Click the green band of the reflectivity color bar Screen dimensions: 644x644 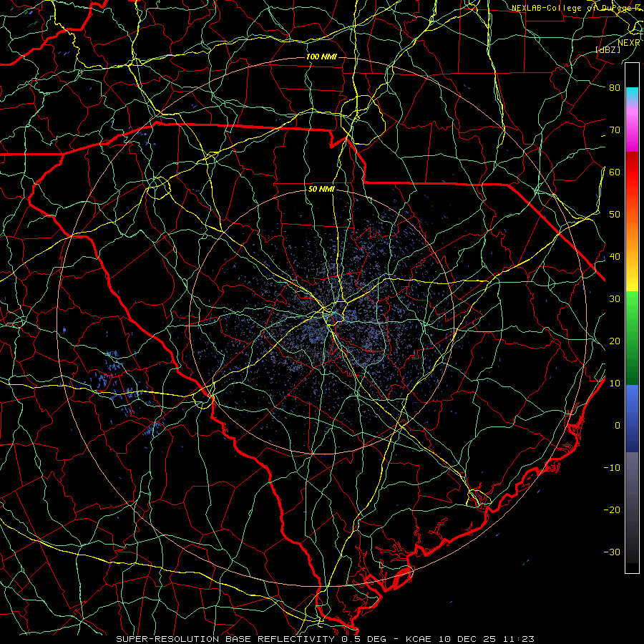[x=632, y=338]
